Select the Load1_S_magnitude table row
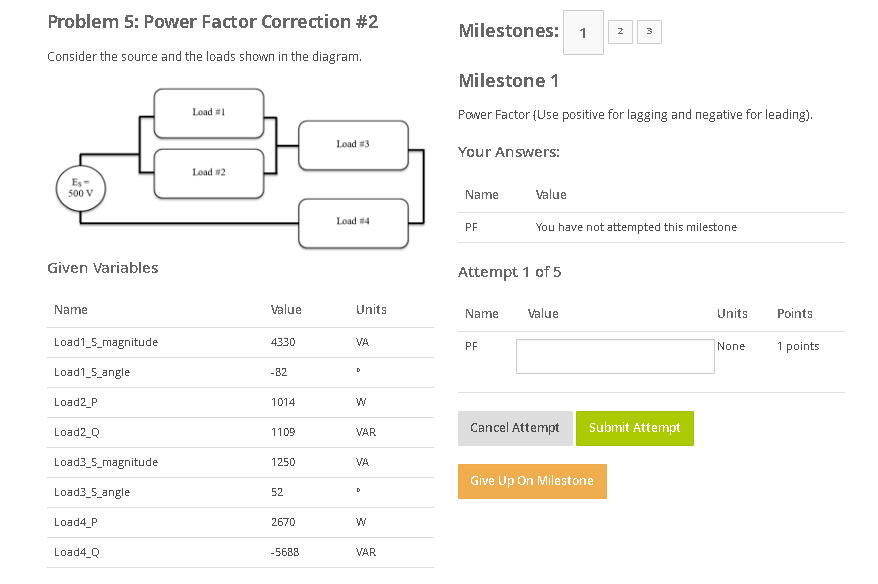This screenshot has height=584, width=878. (107, 342)
